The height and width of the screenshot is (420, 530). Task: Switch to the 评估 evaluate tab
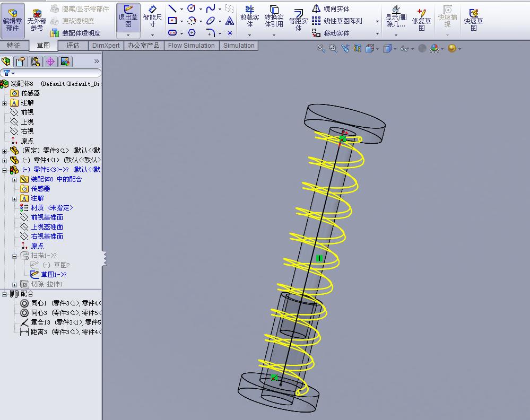coord(73,45)
